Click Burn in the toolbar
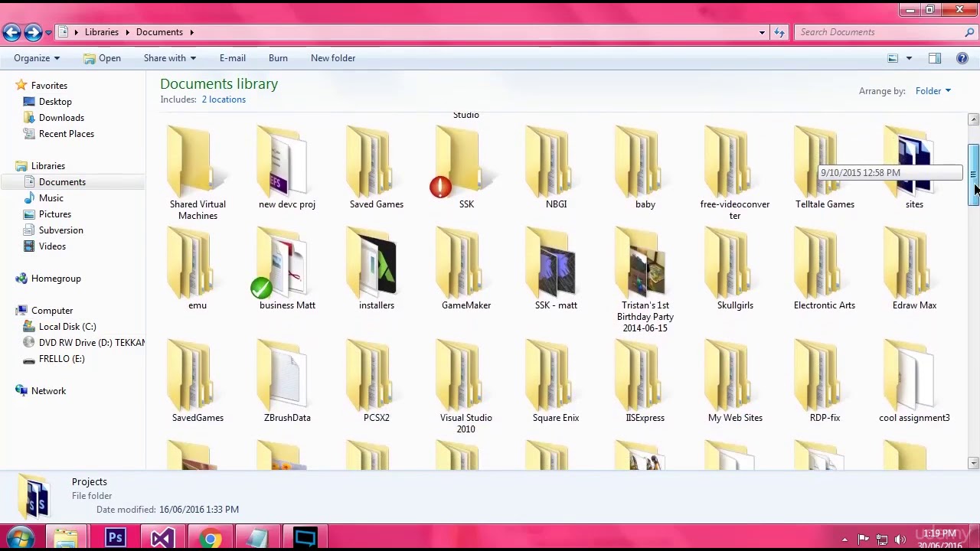 [x=278, y=58]
